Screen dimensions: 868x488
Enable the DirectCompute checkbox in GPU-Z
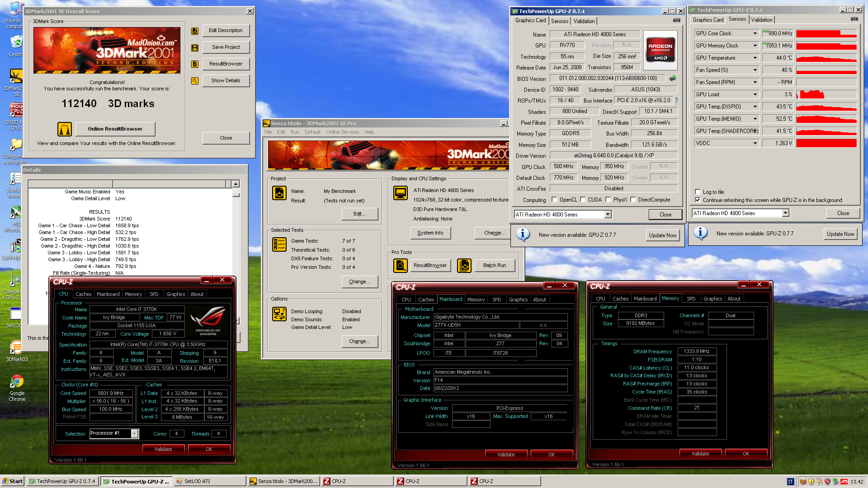point(633,200)
